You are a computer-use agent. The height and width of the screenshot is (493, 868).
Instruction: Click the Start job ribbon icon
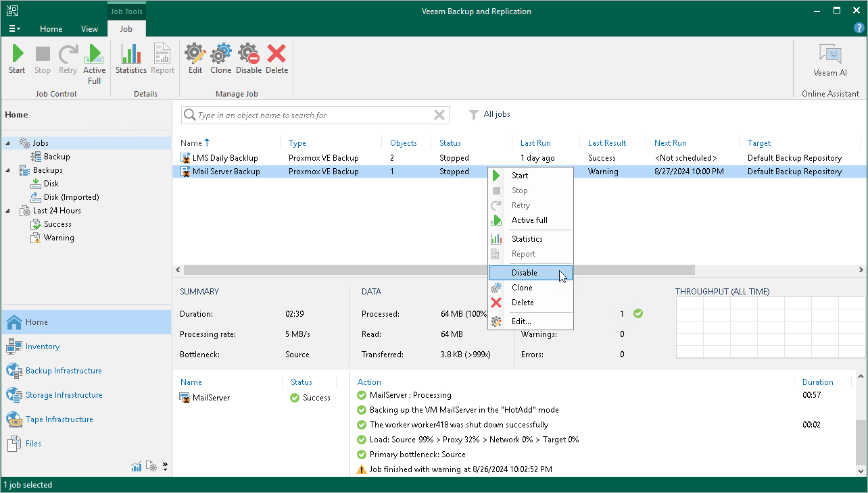(x=17, y=59)
